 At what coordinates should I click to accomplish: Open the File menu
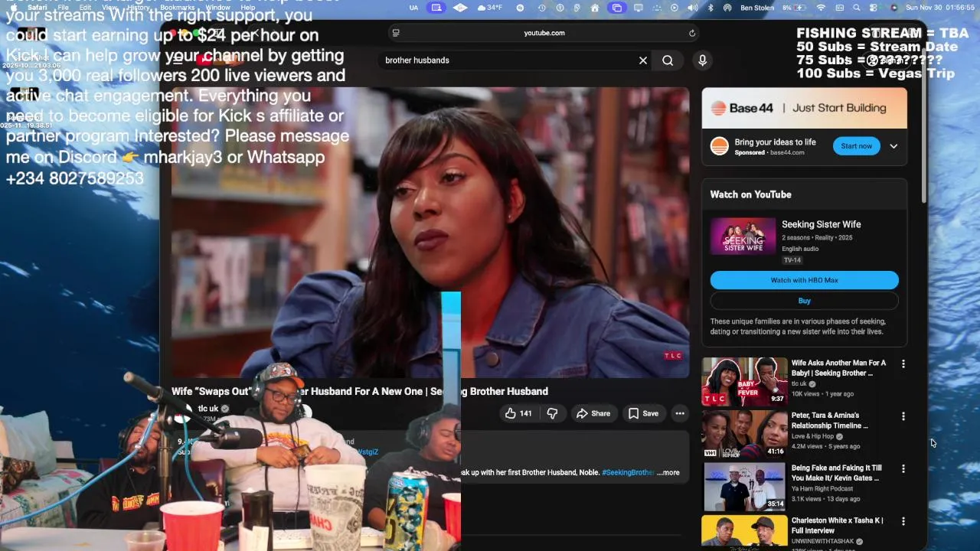[x=64, y=8]
